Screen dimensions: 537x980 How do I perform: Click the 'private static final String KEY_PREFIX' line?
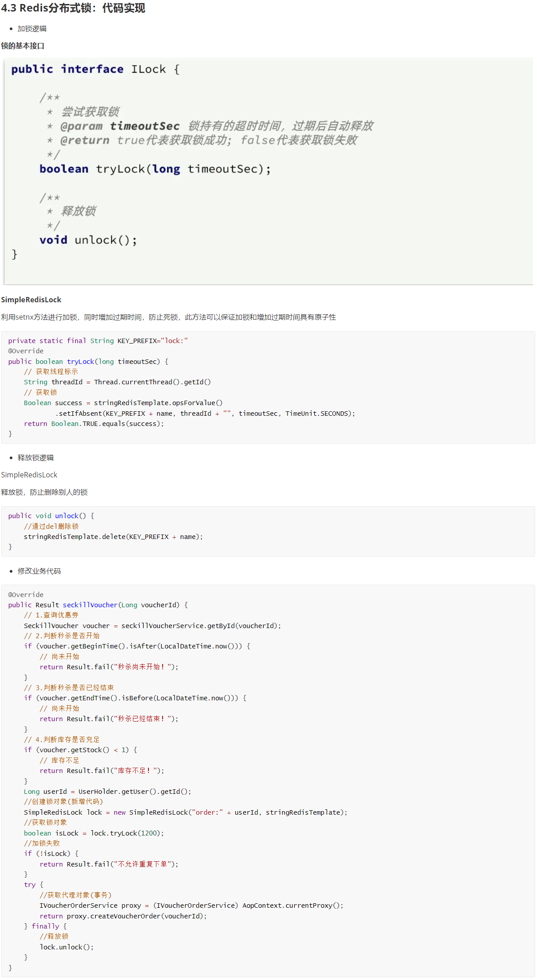(x=98, y=341)
